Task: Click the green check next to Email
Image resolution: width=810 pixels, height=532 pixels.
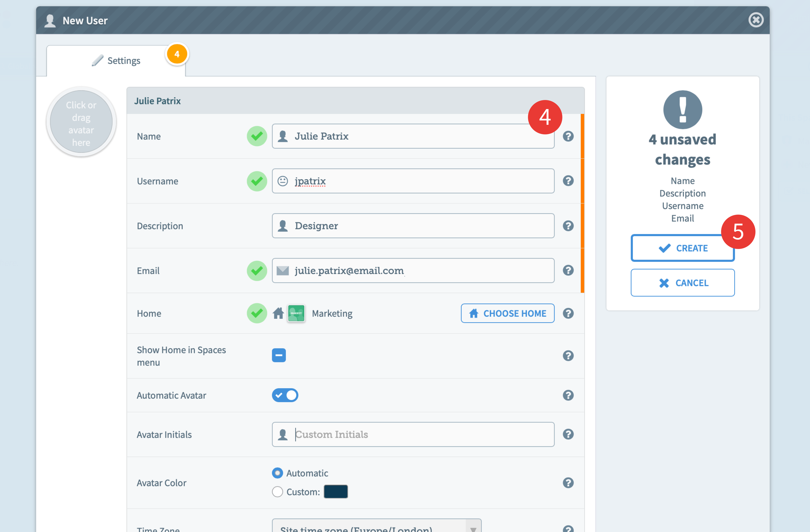Action: 257,271
